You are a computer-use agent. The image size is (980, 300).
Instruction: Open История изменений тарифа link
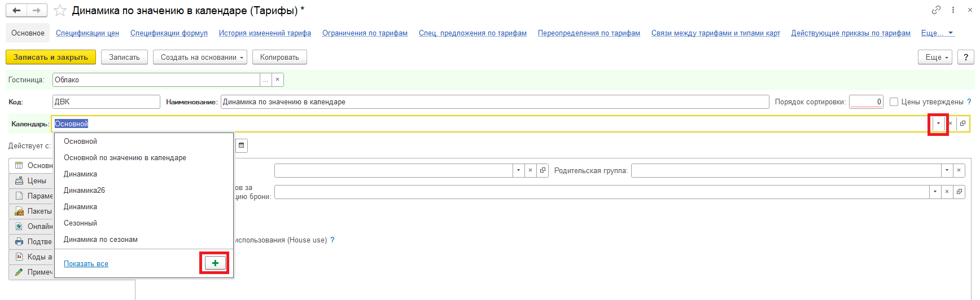click(265, 33)
